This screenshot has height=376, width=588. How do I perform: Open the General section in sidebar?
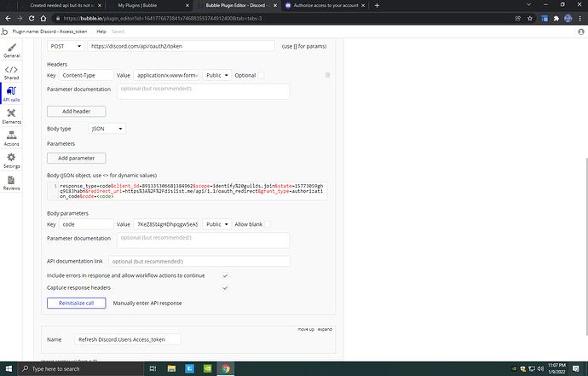[x=12, y=50]
